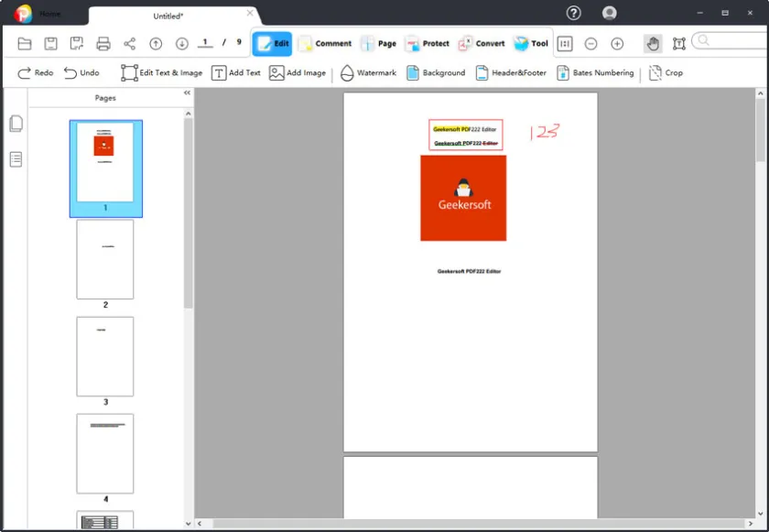The height and width of the screenshot is (532, 769).
Task: Click the Share icon
Action: coord(129,44)
